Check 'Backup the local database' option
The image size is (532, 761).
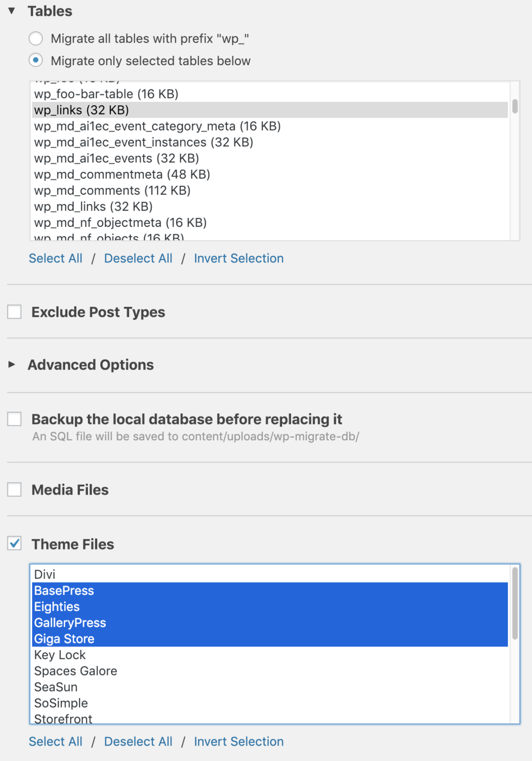tap(14, 419)
